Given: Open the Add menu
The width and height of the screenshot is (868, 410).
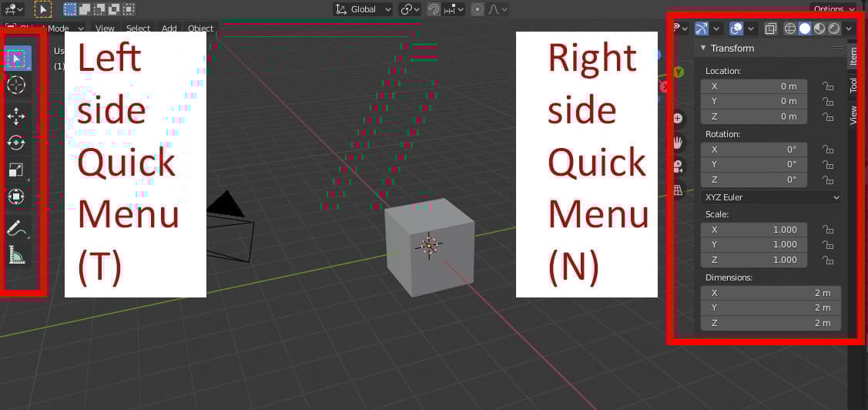Looking at the screenshot, I should (169, 29).
